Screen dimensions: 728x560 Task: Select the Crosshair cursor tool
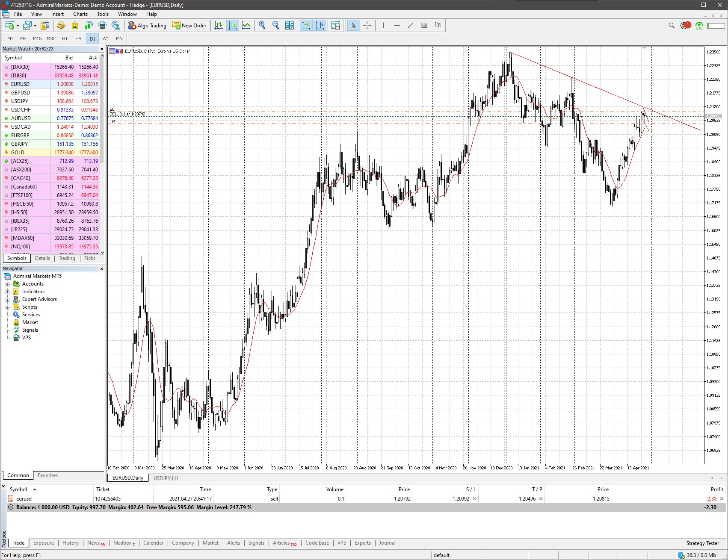367,26
